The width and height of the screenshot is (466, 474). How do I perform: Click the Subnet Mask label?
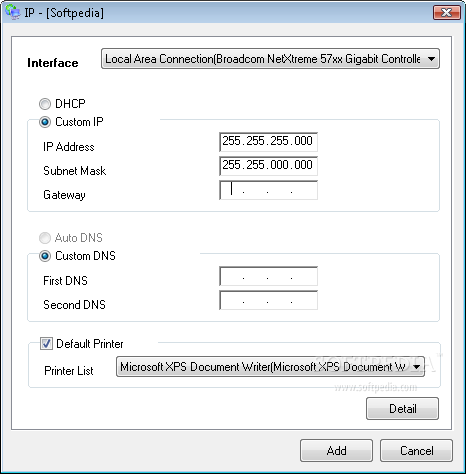point(75,171)
